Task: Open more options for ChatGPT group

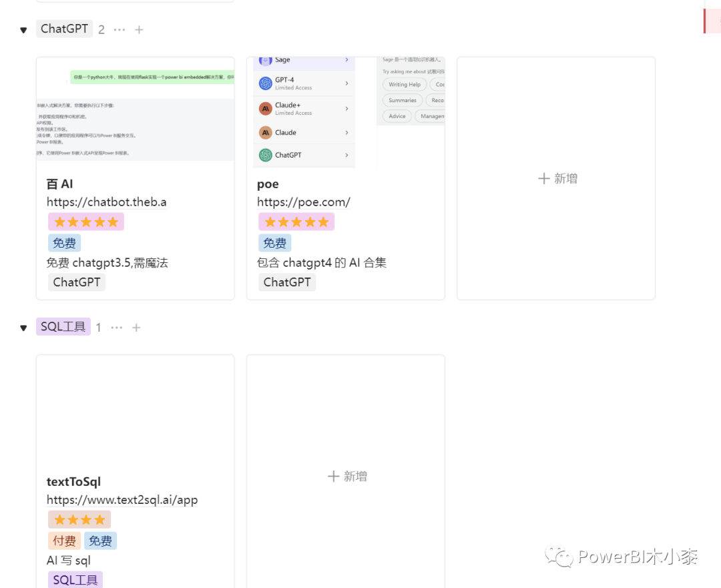Action: click(x=119, y=30)
